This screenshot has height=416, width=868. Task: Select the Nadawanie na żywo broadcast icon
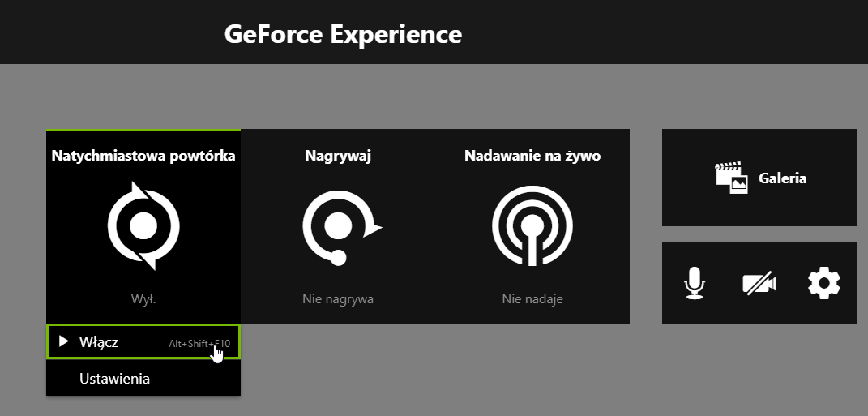(x=532, y=226)
